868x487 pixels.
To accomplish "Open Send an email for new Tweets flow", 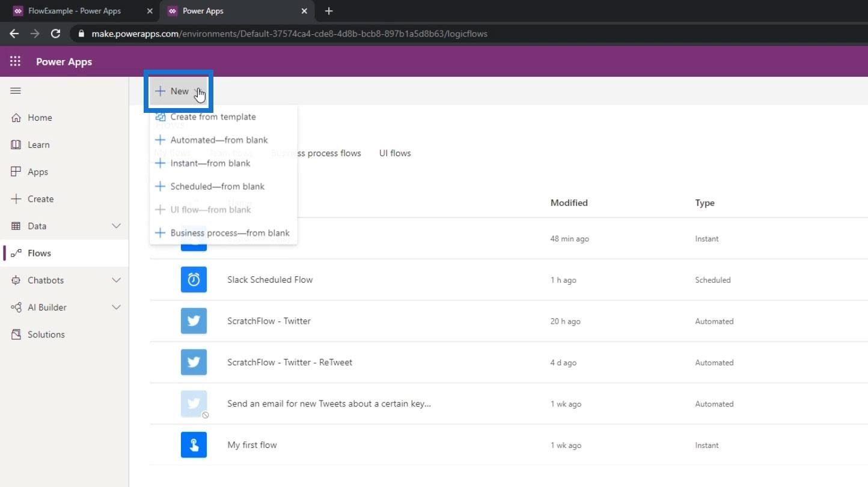I will [x=329, y=404].
